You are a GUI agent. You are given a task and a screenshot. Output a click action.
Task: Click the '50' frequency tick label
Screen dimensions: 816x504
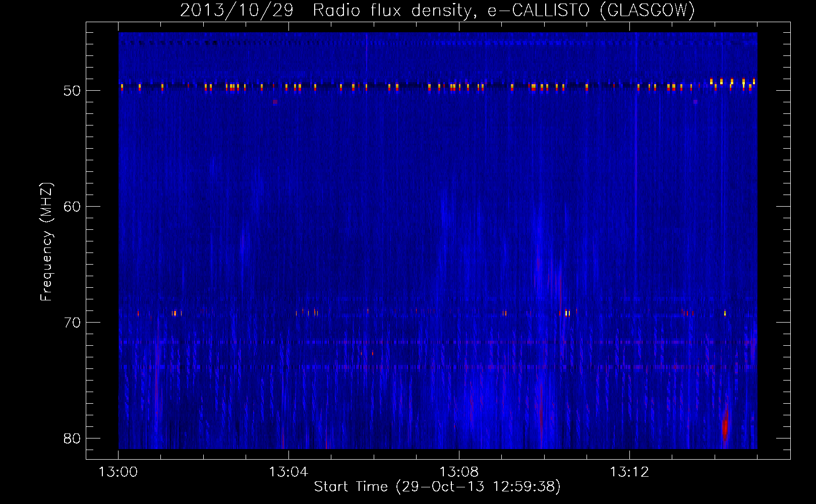tap(72, 91)
